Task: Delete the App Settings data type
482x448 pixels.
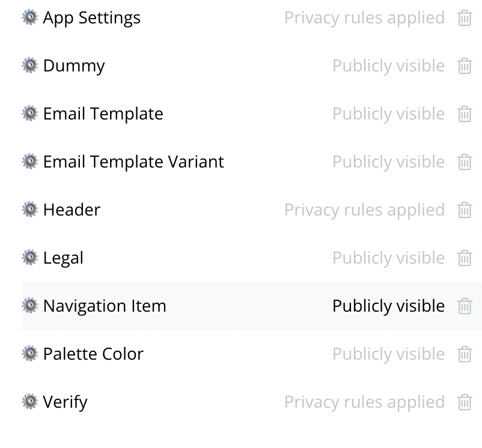Action: pyautogui.click(x=465, y=18)
